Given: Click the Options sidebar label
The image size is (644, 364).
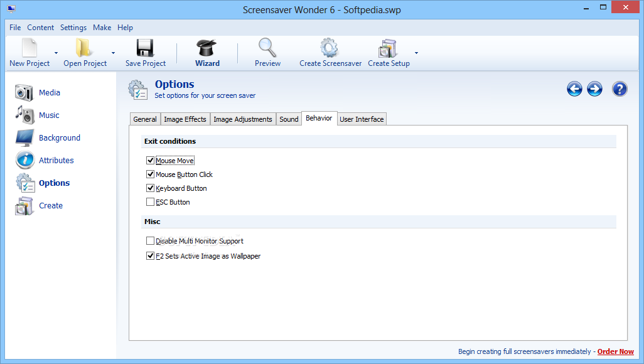Looking at the screenshot, I should 54,183.
